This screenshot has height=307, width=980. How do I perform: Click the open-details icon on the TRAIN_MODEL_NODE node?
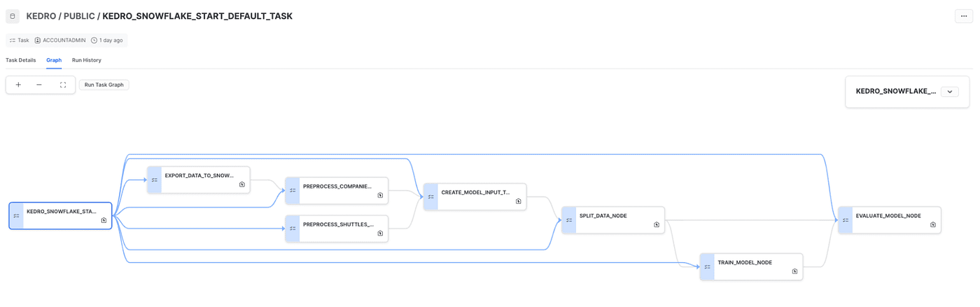click(x=794, y=271)
